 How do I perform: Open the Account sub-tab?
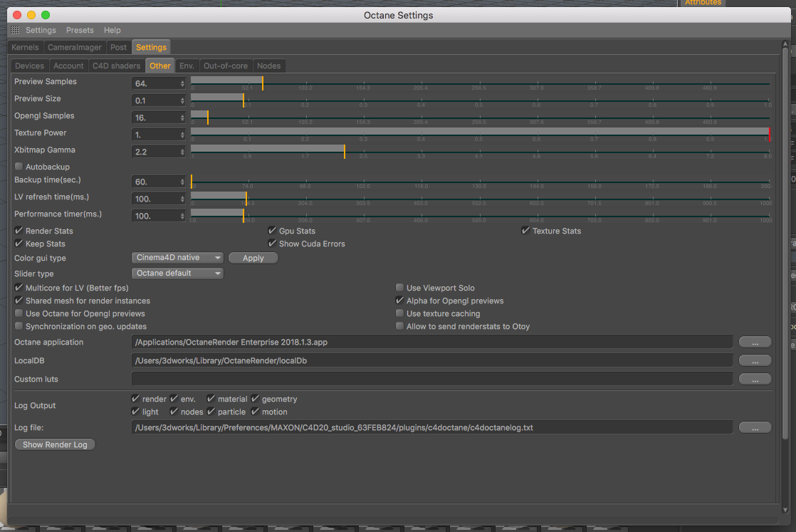(68, 66)
